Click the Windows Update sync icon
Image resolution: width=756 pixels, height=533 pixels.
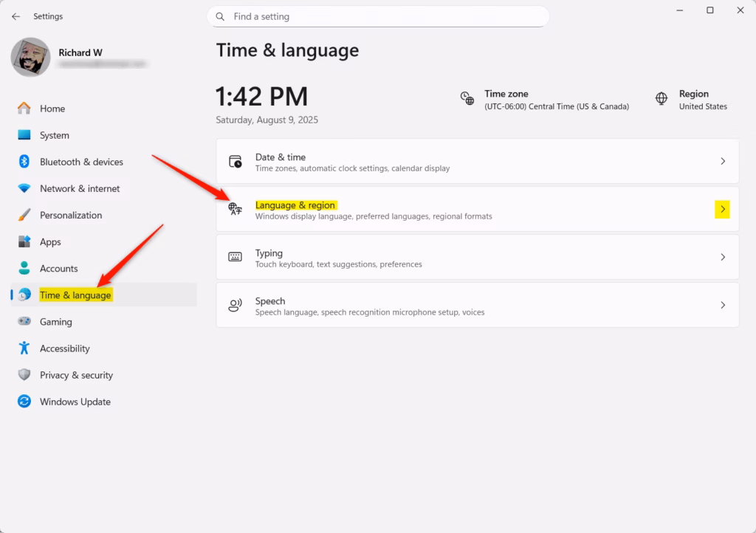[24, 402]
